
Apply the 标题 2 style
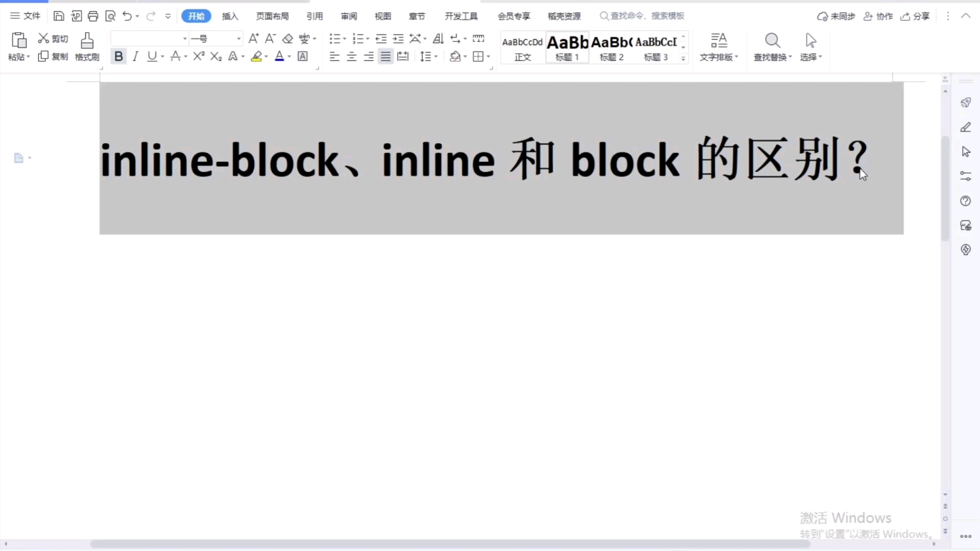611,47
